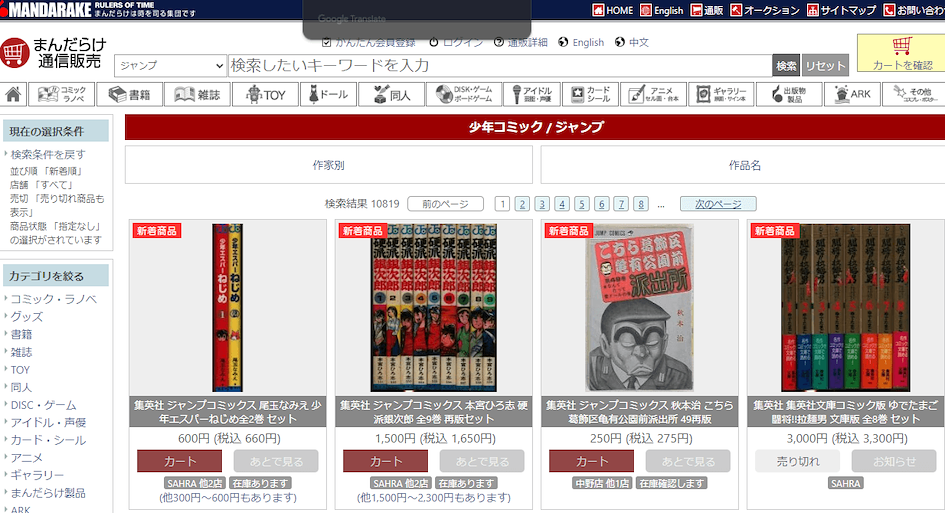Open the お問い合わせ contact link
The image size is (945, 513).
914,10
